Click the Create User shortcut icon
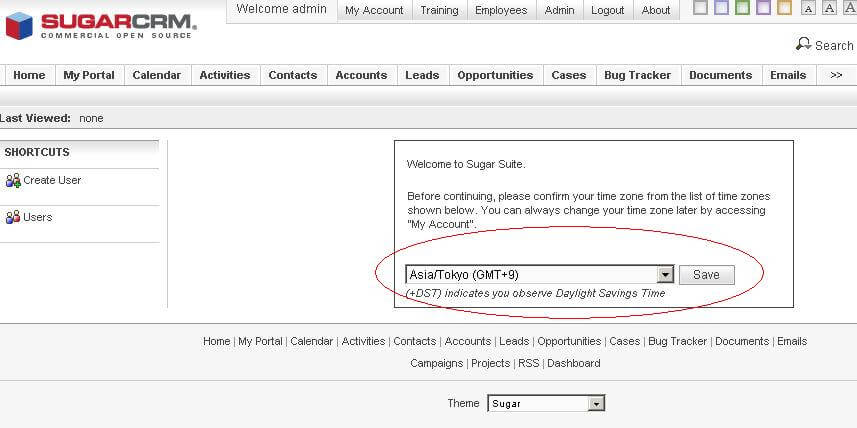857x428 pixels. [x=13, y=181]
